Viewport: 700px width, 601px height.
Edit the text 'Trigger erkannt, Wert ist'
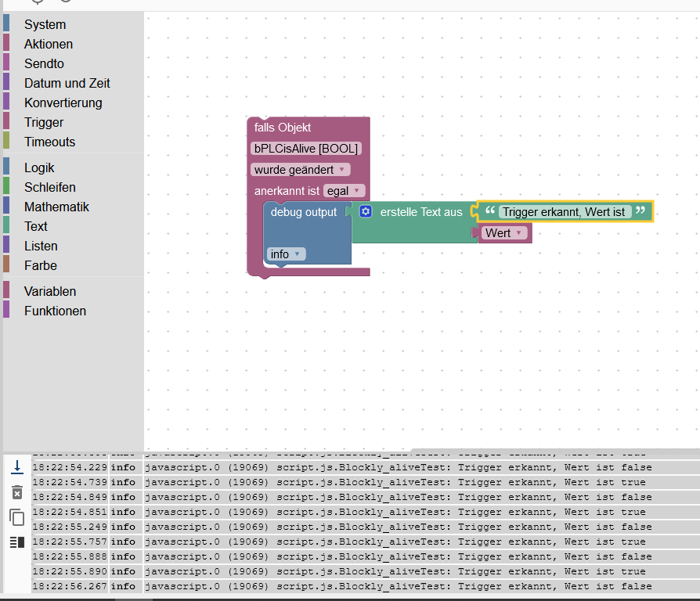tap(565, 212)
